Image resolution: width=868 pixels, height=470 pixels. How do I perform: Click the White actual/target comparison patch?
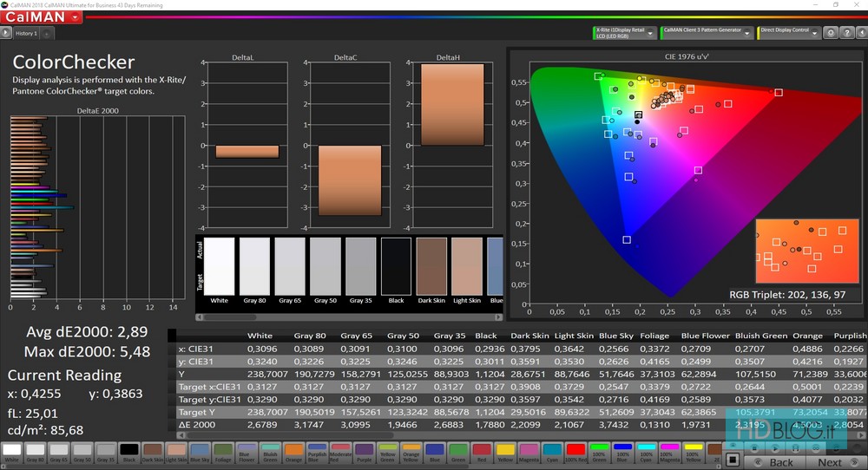tap(220, 266)
